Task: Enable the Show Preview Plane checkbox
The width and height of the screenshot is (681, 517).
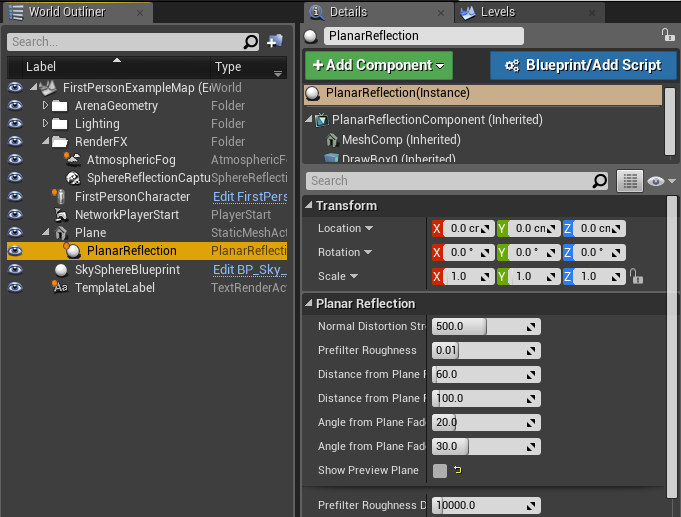Action: [440, 471]
